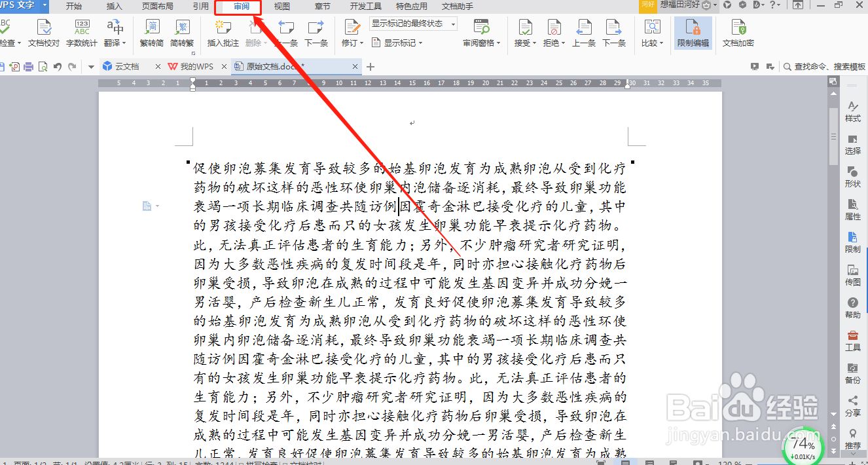Screen dimensions: 868x465
Task: Switch to the 引用 ribbon tab
Action: click(x=201, y=7)
